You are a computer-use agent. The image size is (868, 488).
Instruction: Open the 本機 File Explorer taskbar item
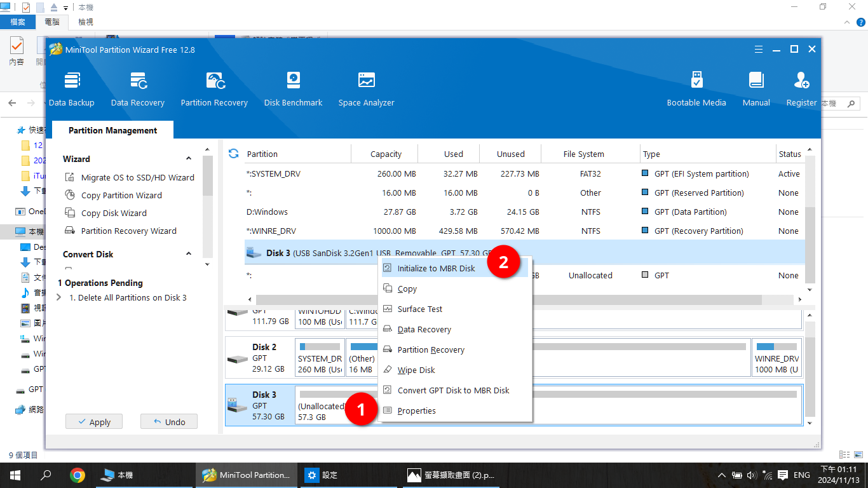(x=144, y=475)
